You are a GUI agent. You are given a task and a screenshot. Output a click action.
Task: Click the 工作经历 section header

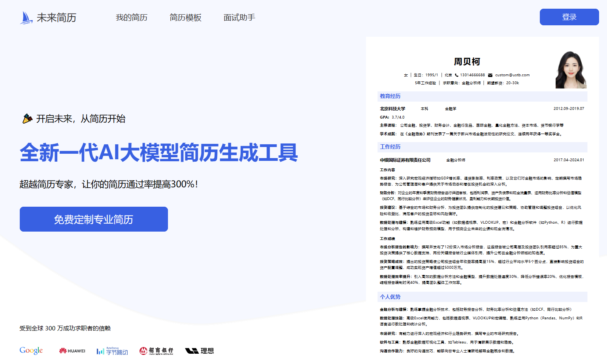390,147
